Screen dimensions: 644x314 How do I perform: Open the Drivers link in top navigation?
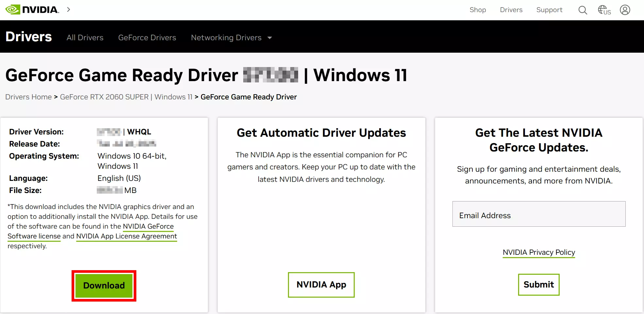click(511, 10)
